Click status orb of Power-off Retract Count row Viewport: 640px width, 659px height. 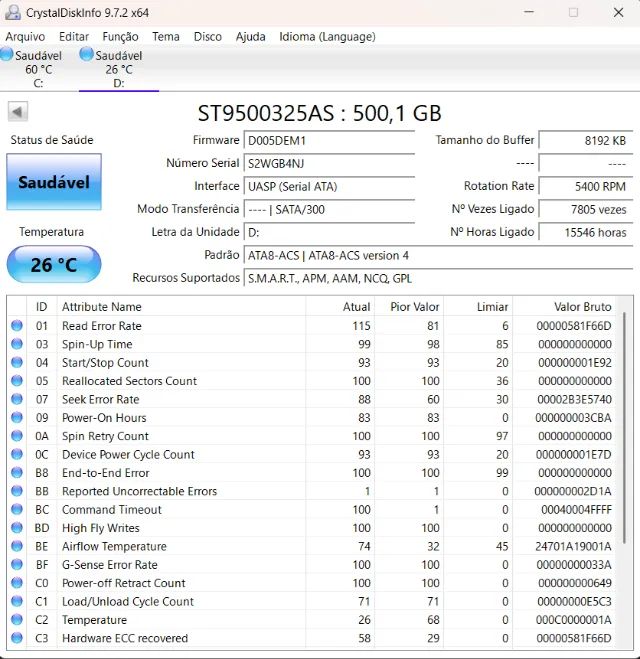pos(17,583)
